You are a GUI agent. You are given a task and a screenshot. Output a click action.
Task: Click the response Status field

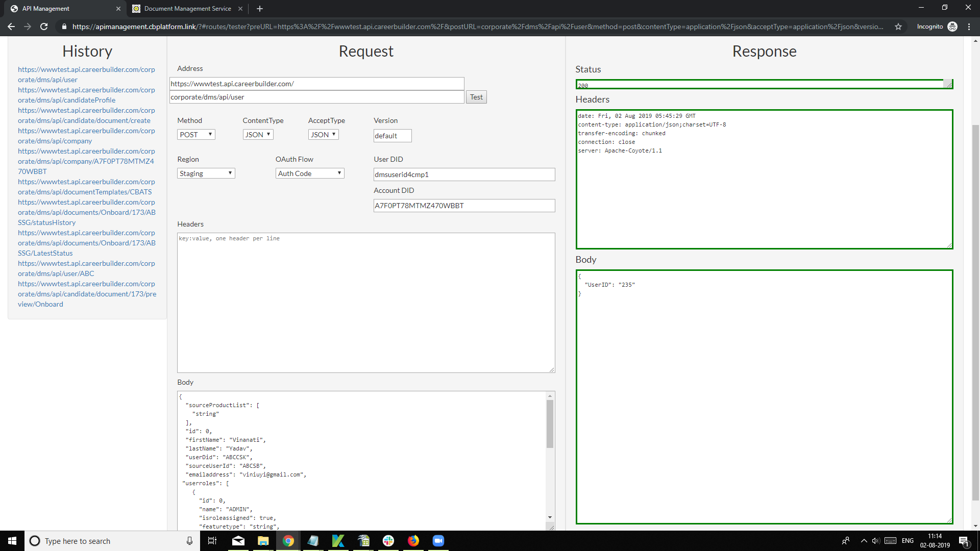(x=764, y=84)
